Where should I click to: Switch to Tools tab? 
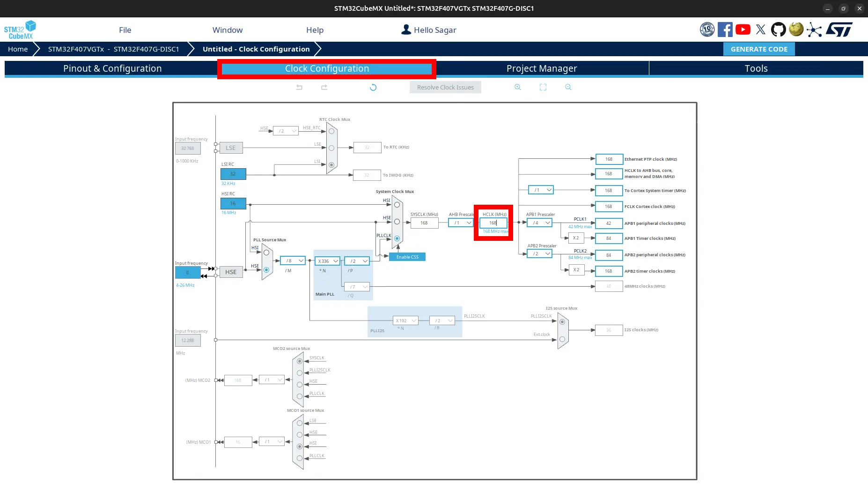tap(756, 68)
